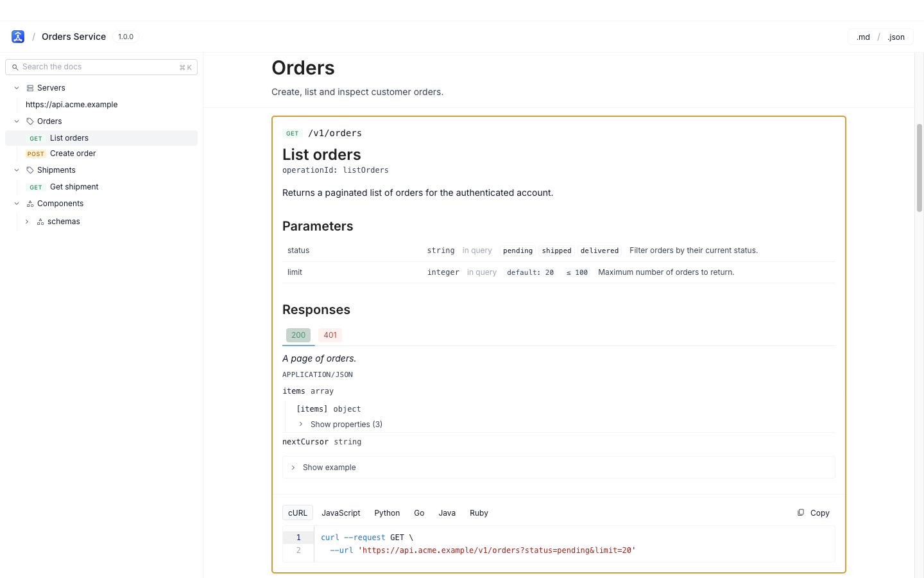The width and height of the screenshot is (924, 578).
Task: Focus the Search the docs field
Action: [101, 67]
